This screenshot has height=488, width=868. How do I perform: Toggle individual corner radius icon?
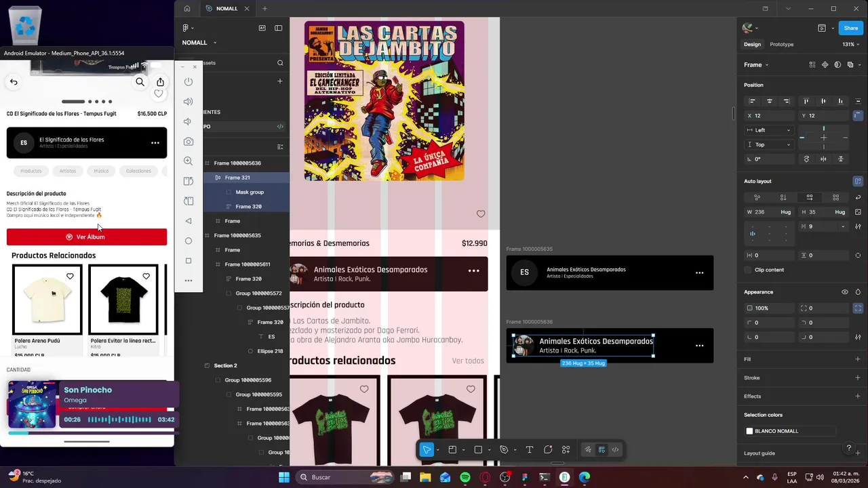pyautogui.click(x=858, y=308)
